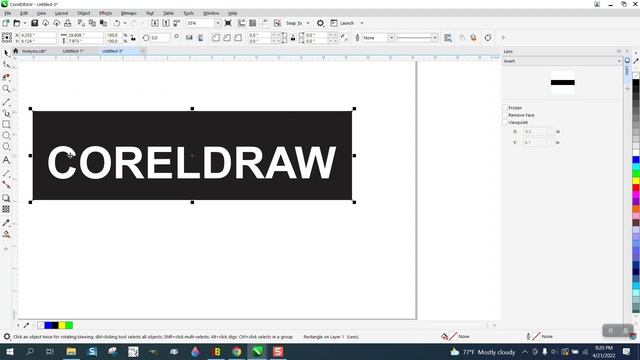Open File Explorer from the taskbar

[71, 351]
